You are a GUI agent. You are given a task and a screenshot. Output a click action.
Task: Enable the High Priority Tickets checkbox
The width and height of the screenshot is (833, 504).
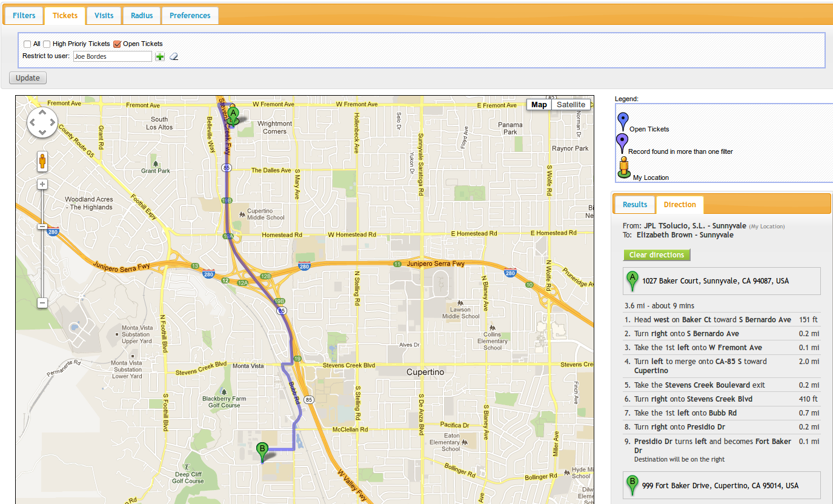point(47,44)
